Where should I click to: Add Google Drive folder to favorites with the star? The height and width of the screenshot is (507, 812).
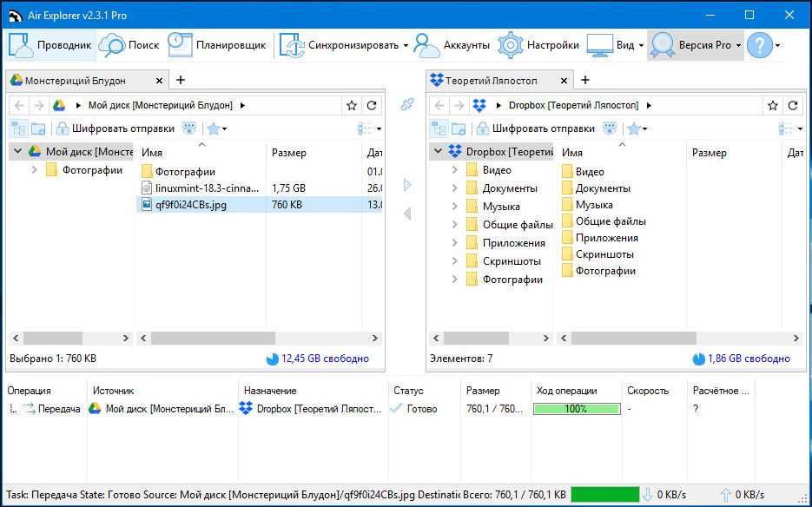pos(351,105)
